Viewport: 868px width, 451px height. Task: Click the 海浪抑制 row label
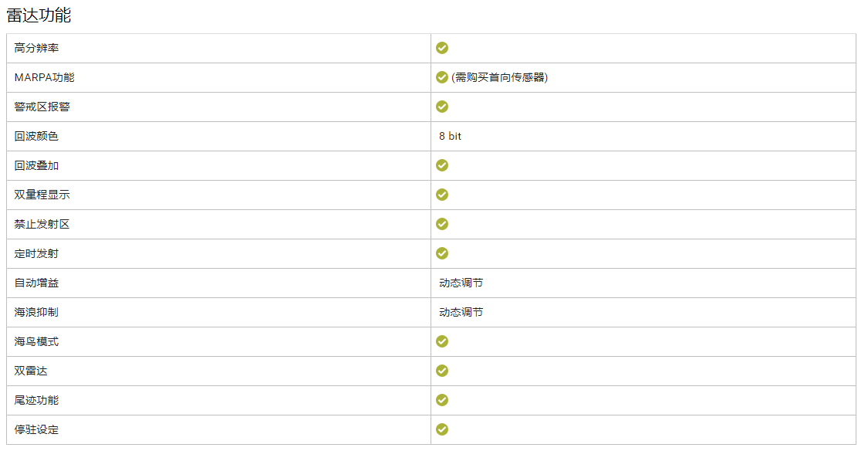[x=36, y=312]
